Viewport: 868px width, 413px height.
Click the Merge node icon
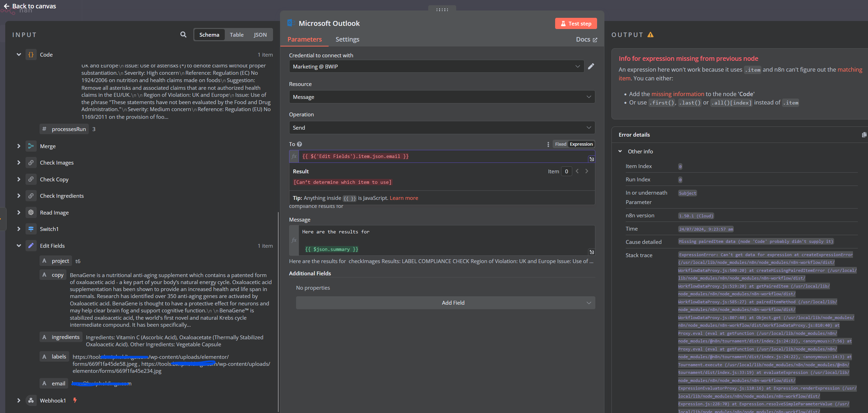(31, 146)
